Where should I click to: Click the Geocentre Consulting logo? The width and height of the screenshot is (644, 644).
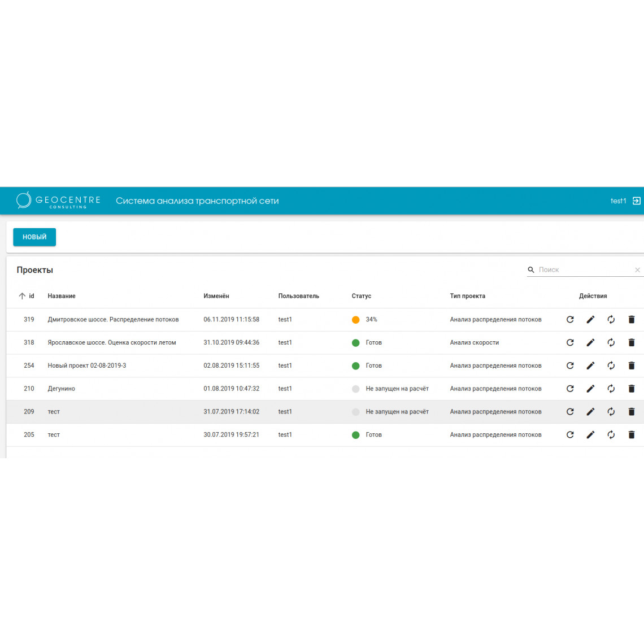[58, 201]
